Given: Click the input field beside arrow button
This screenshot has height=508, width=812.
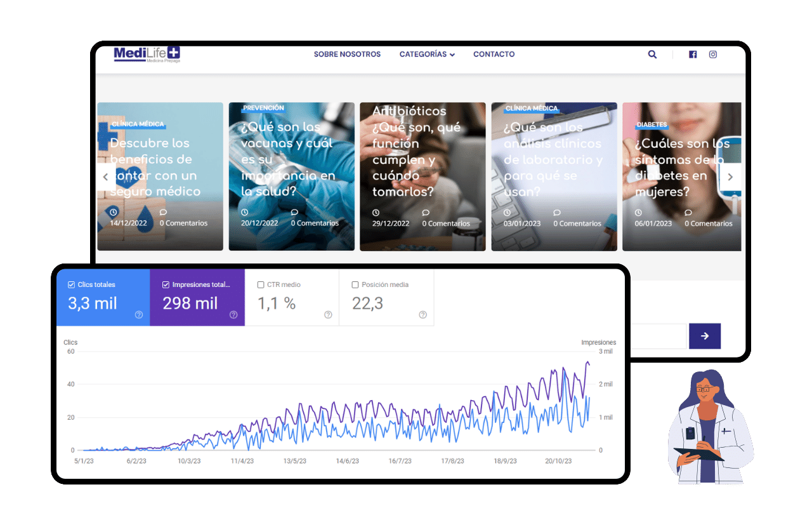Looking at the screenshot, I should coord(658,336).
